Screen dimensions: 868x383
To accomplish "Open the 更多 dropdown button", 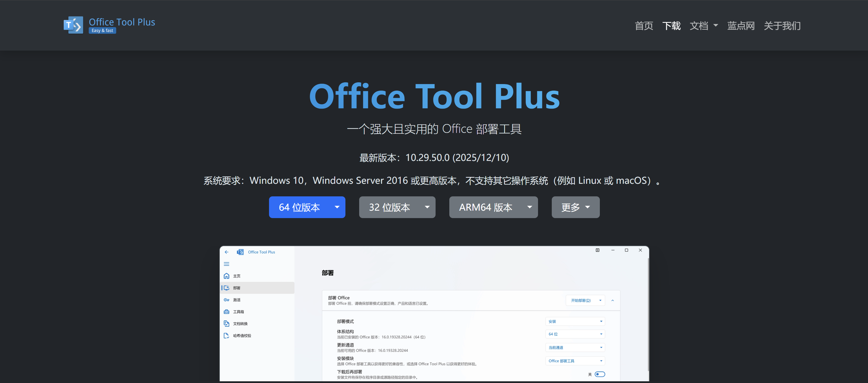I will coord(576,207).
